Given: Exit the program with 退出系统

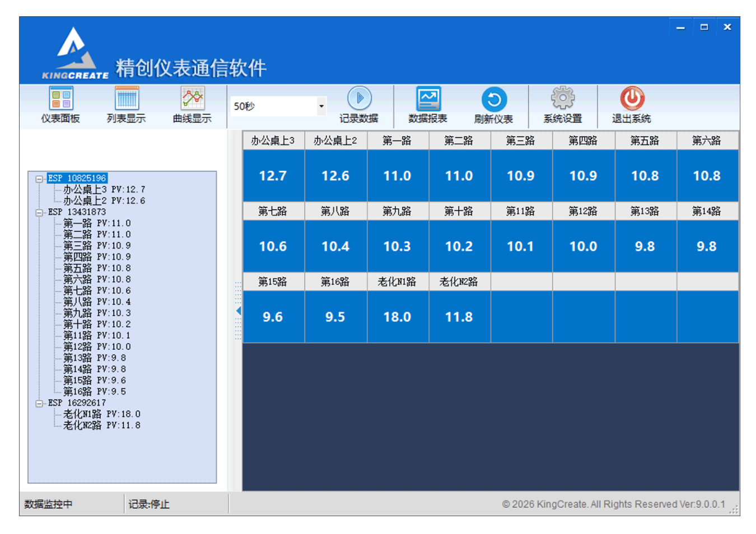Looking at the screenshot, I should point(632,105).
